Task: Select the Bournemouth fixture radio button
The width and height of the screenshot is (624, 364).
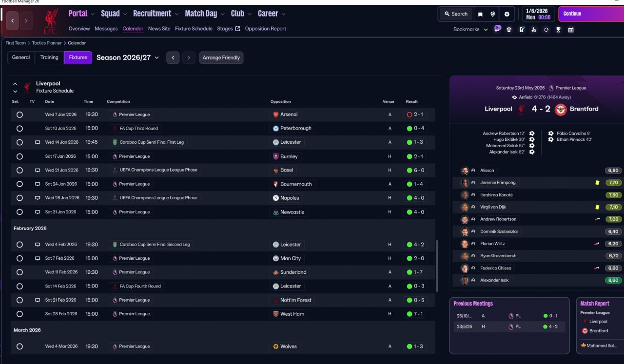Action: [19, 184]
